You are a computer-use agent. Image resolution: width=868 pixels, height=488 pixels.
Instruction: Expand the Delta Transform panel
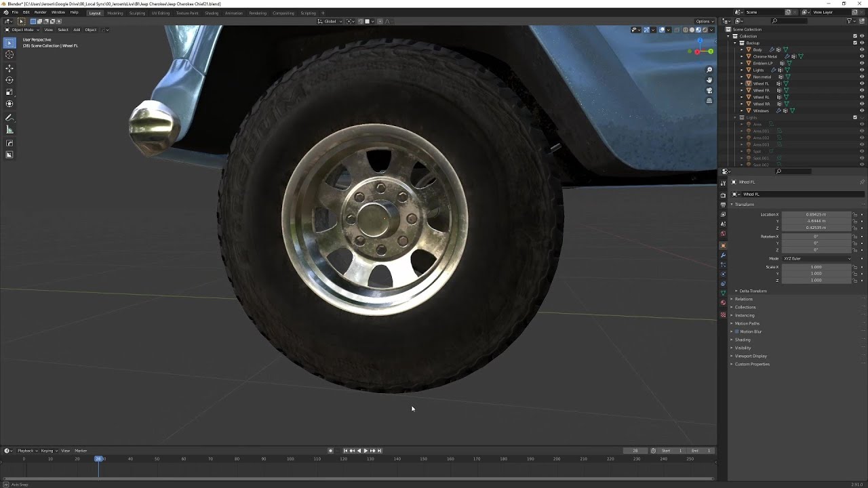tap(751, 291)
